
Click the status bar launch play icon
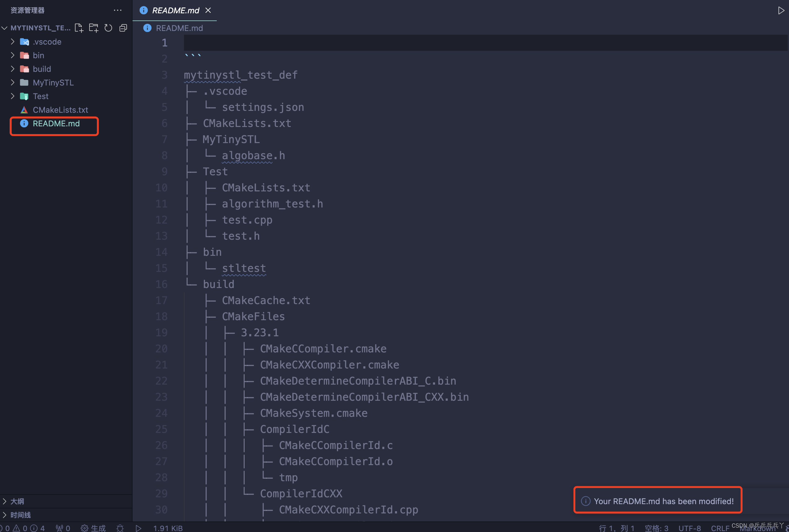pos(138,528)
